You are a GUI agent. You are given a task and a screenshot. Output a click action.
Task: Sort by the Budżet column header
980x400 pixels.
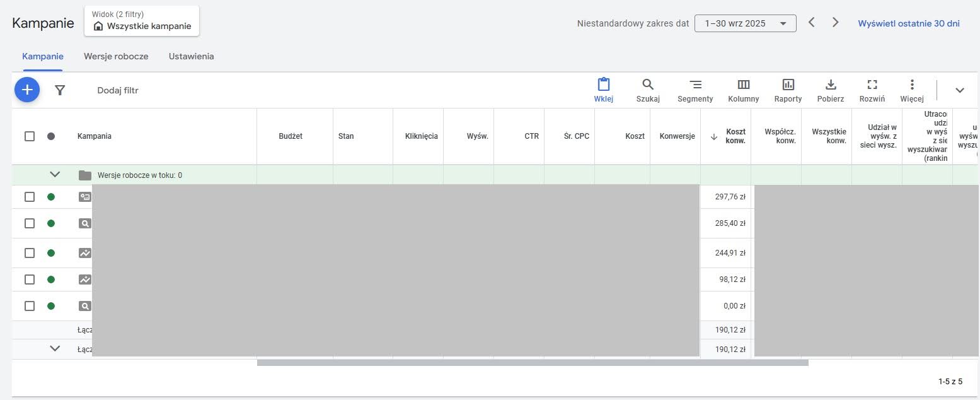coord(291,136)
